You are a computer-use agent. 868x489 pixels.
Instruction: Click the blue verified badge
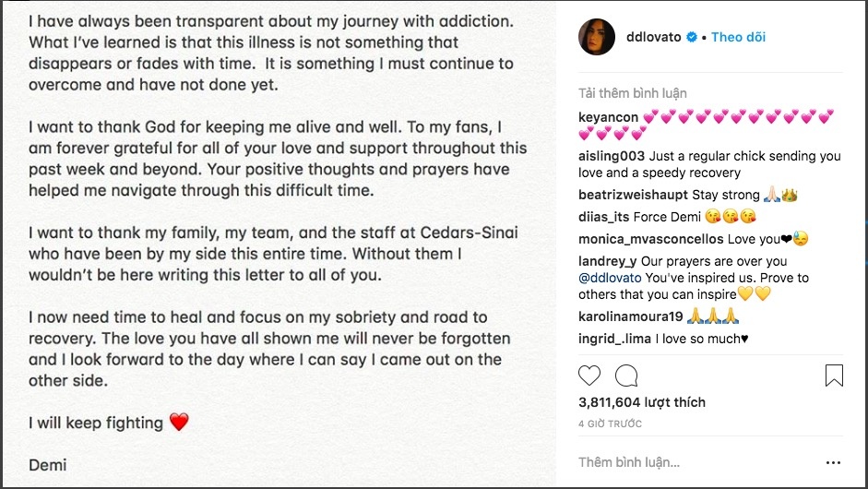[x=691, y=38]
